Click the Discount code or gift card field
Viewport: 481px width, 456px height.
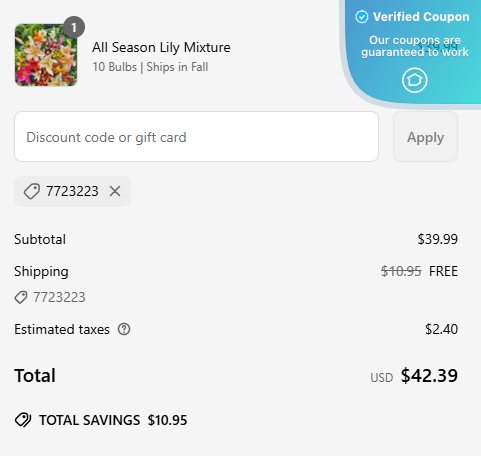(196, 137)
